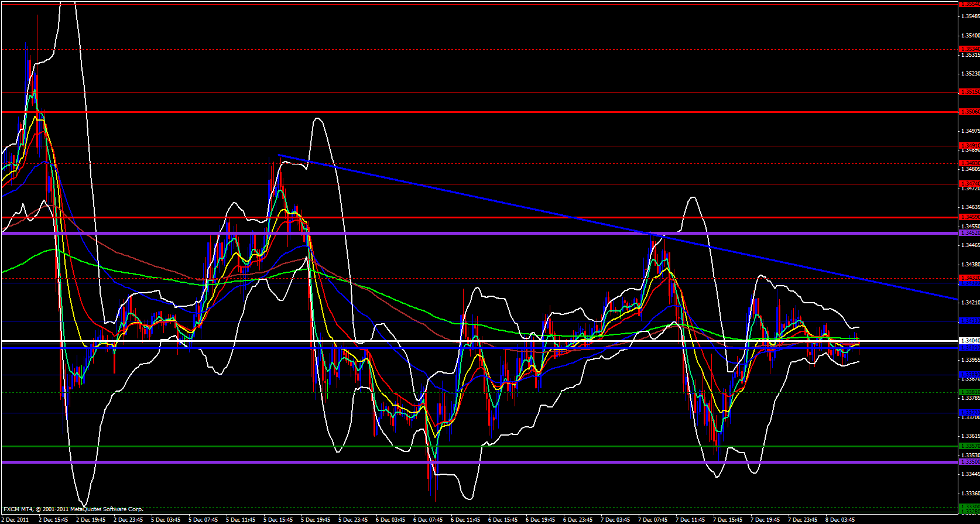Click the 2 Dec 2011 time label
The height and width of the screenshot is (524, 980).
click(15, 519)
